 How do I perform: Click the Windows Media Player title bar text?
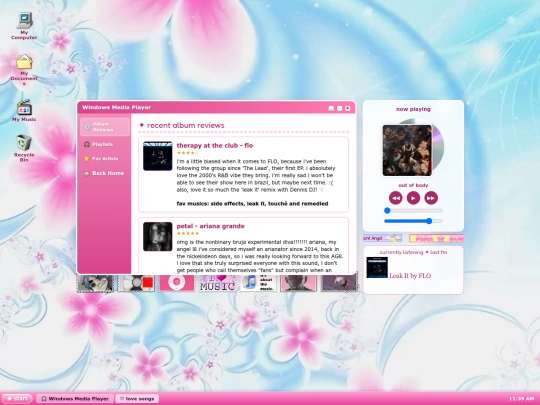click(116, 107)
